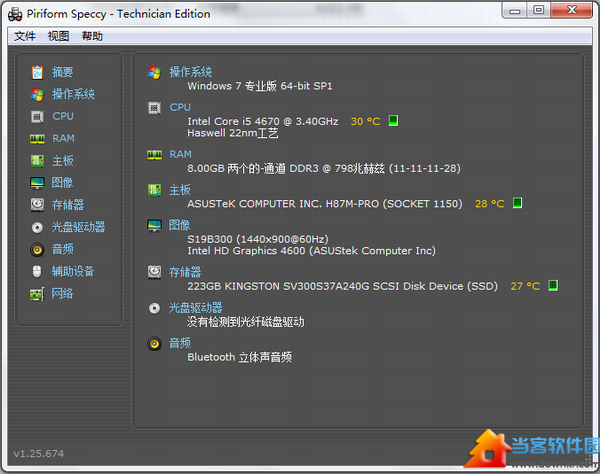Click the 'Windows 7 专业版 64-bit SP1' text

260,86
